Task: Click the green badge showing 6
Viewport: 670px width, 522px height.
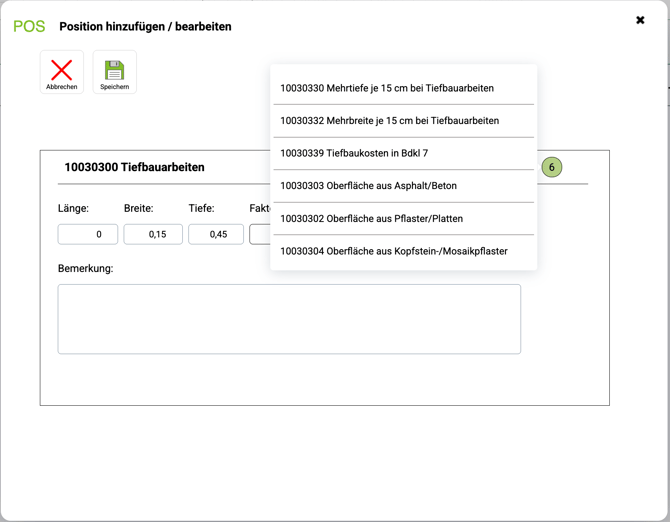Action: (x=551, y=168)
